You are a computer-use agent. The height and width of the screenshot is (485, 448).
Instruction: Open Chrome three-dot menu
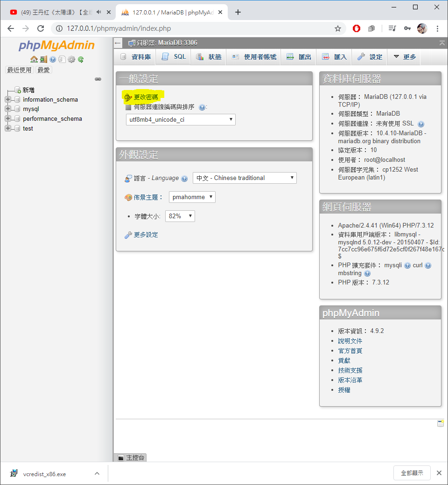coord(437,28)
